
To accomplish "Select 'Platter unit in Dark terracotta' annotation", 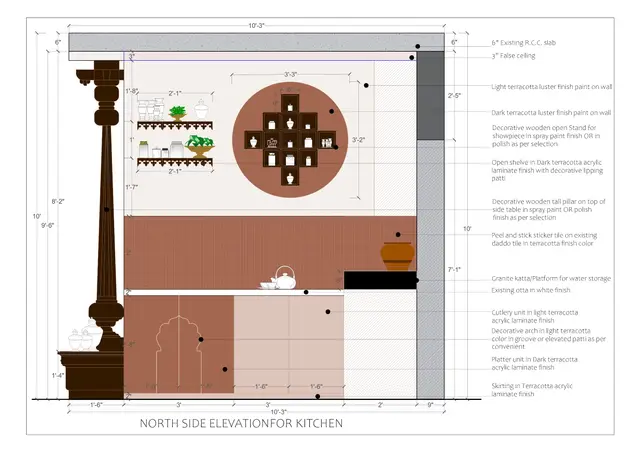I will click(534, 363).
